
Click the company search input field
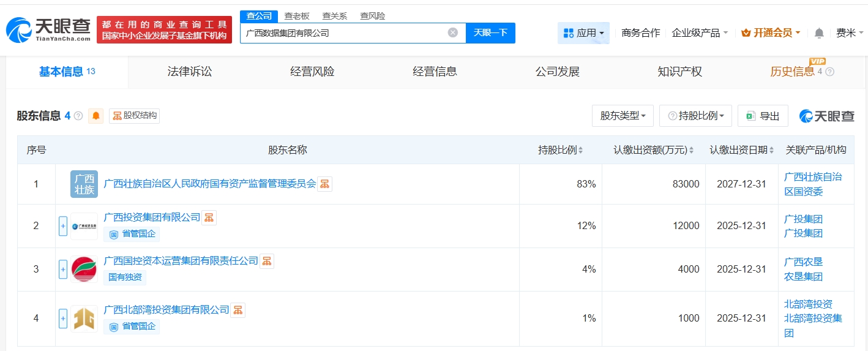343,33
